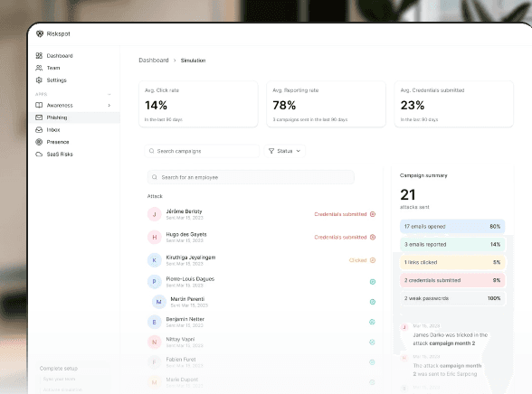
Task: Click Credentials submitted status for Hugo des Gayets
Action: coord(340,237)
